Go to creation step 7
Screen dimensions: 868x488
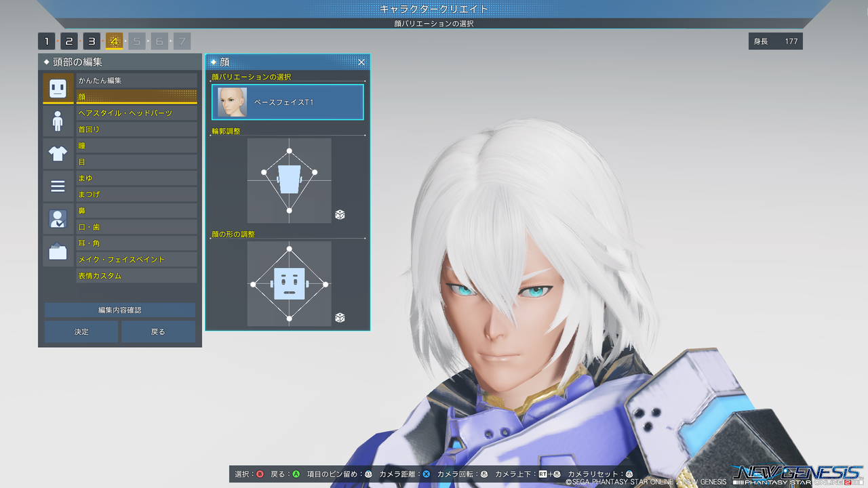tap(182, 41)
